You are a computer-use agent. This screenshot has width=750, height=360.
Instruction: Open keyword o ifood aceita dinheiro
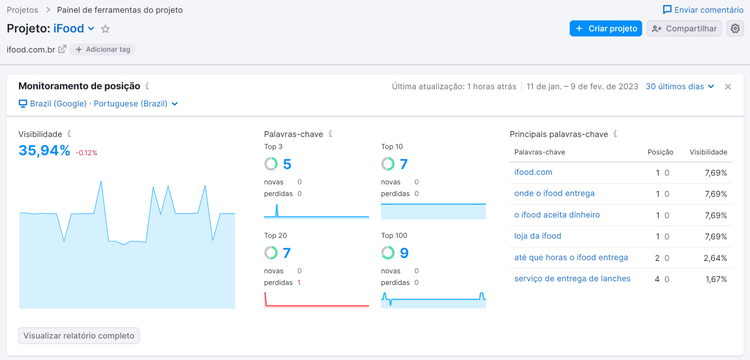coord(557,215)
